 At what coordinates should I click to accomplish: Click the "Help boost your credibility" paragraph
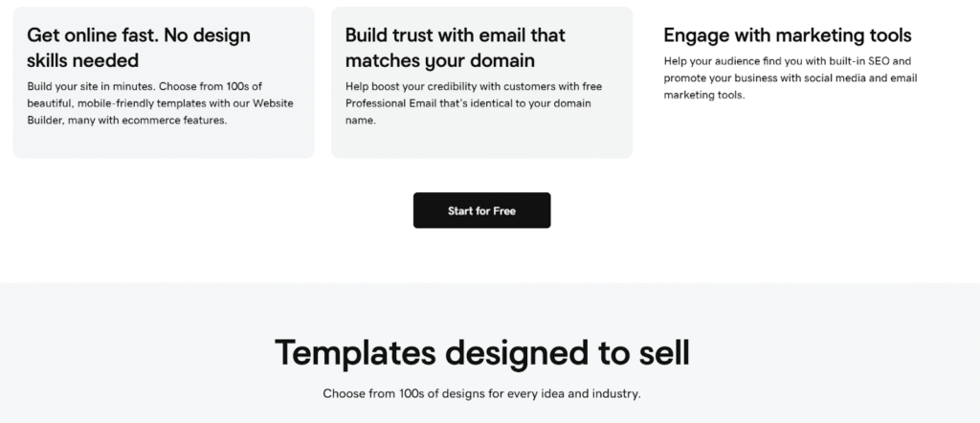tap(474, 103)
